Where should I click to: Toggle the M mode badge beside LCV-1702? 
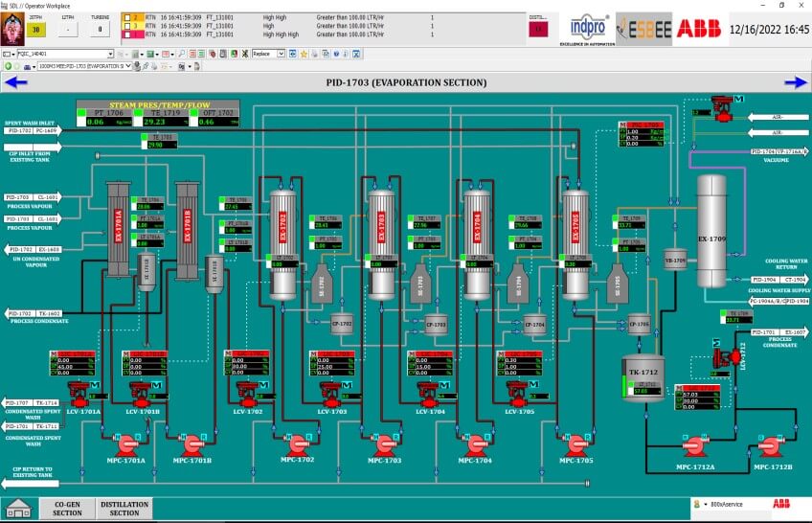click(263, 385)
